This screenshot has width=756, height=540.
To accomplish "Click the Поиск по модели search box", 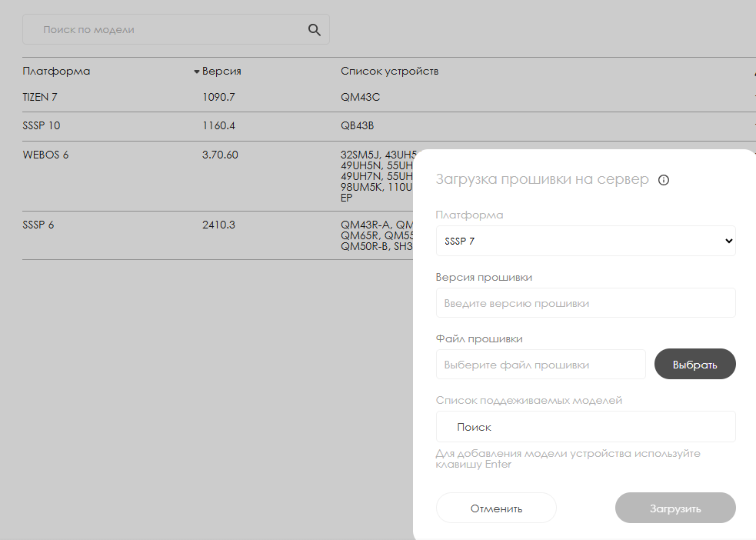I will click(165, 30).
